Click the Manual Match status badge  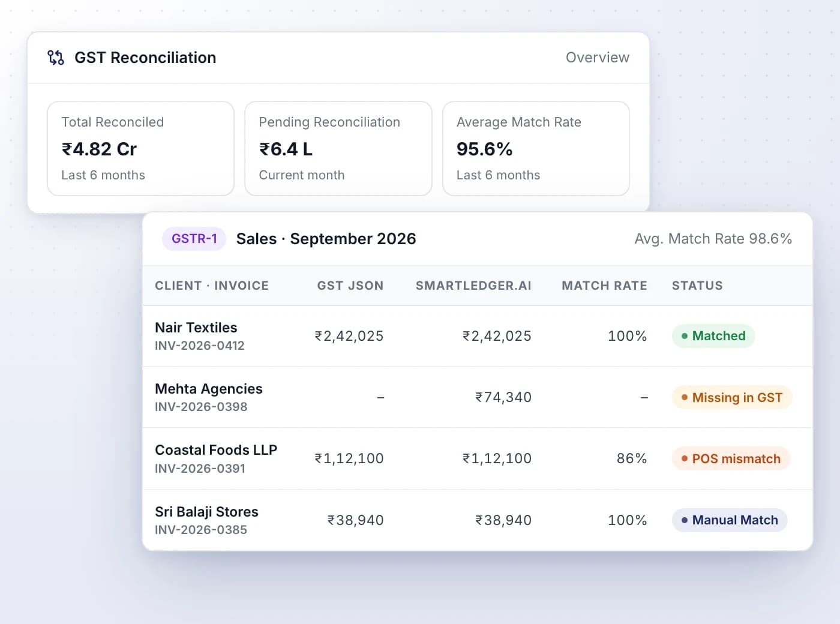(730, 520)
